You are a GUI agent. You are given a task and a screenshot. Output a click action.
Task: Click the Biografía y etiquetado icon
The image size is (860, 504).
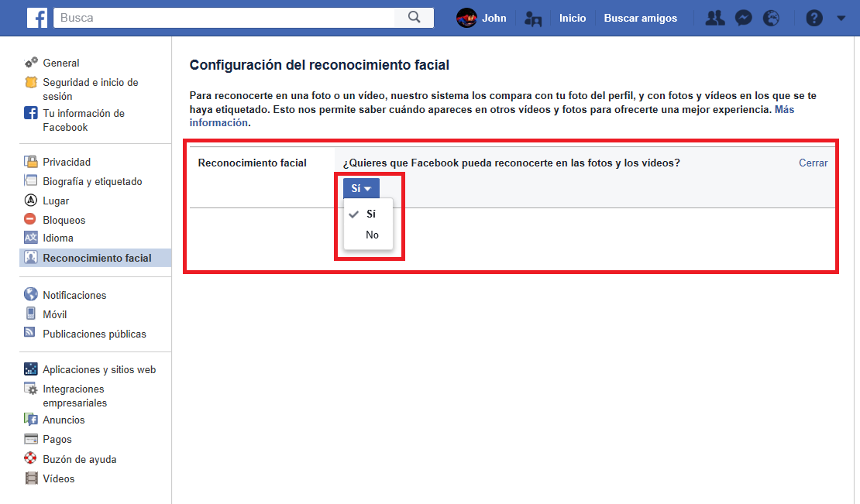coord(31,181)
